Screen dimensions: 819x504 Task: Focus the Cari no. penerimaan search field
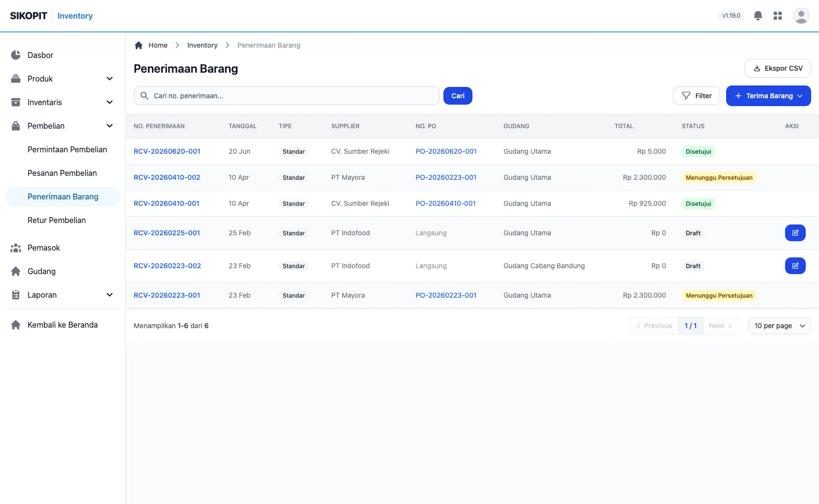coord(287,96)
